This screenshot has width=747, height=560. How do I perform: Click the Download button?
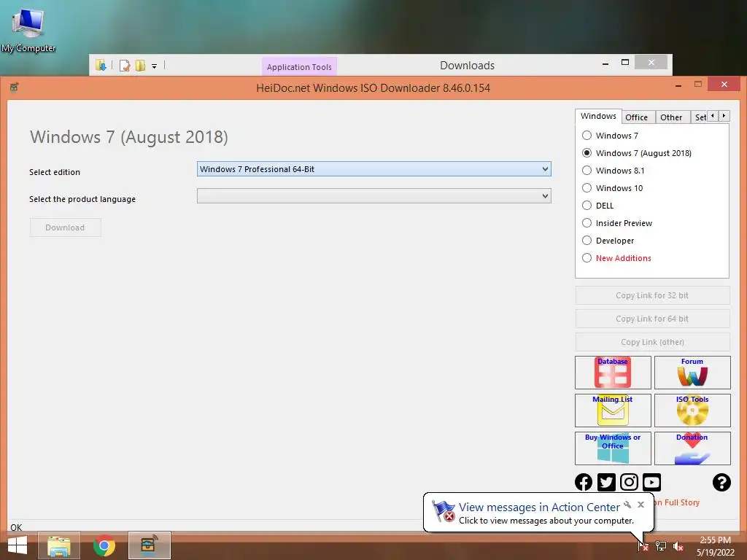click(65, 227)
